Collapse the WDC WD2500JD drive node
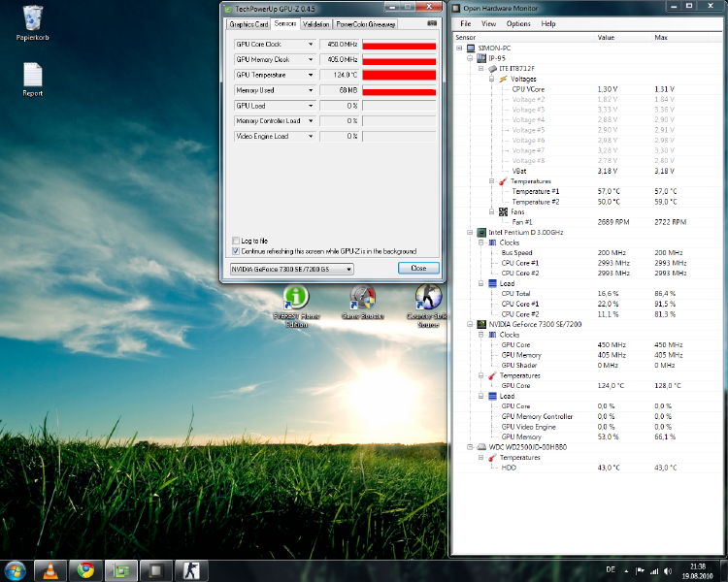Image resolution: width=728 pixels, height=582 pixels. pos(470,447)
